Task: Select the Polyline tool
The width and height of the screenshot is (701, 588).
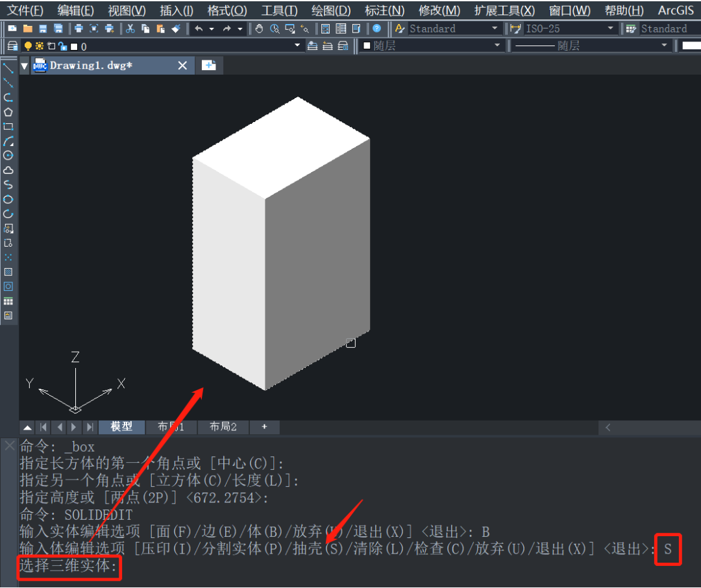Action: coord(8,97)
